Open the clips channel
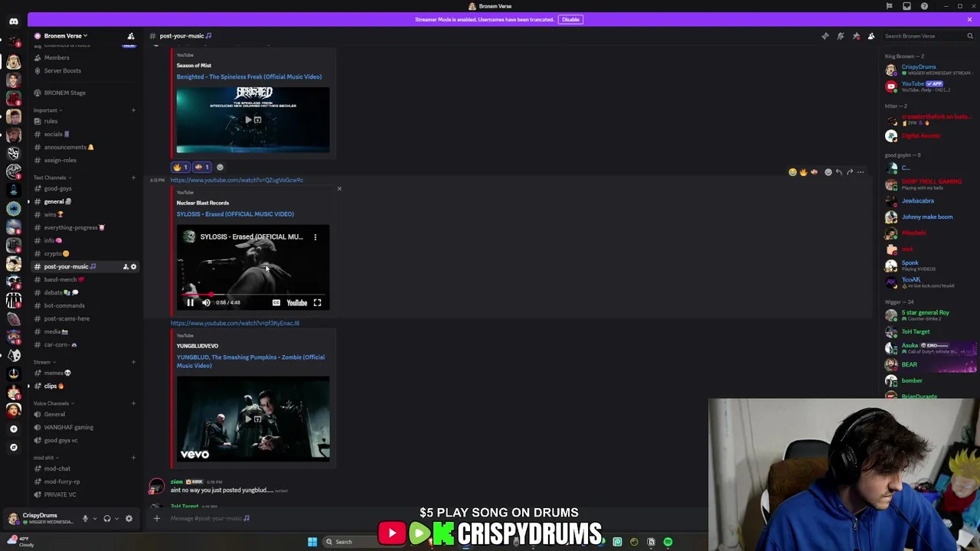Screen dimensions: 980x551 point(84,386)
